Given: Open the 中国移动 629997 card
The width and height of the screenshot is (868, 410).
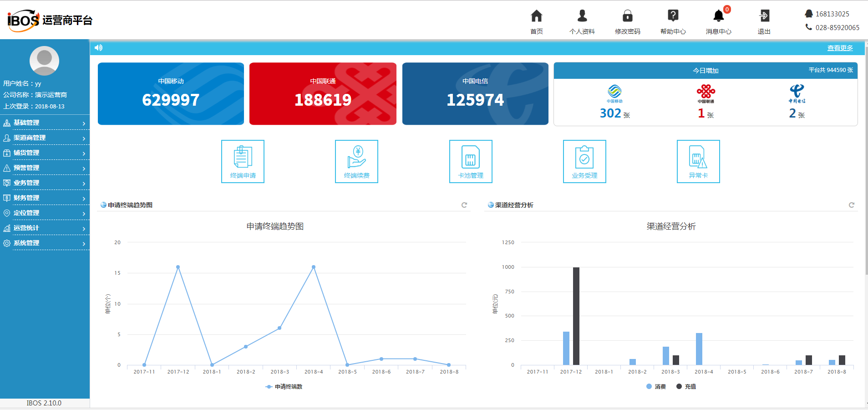Looking at the screenshot, I should 171,94.
